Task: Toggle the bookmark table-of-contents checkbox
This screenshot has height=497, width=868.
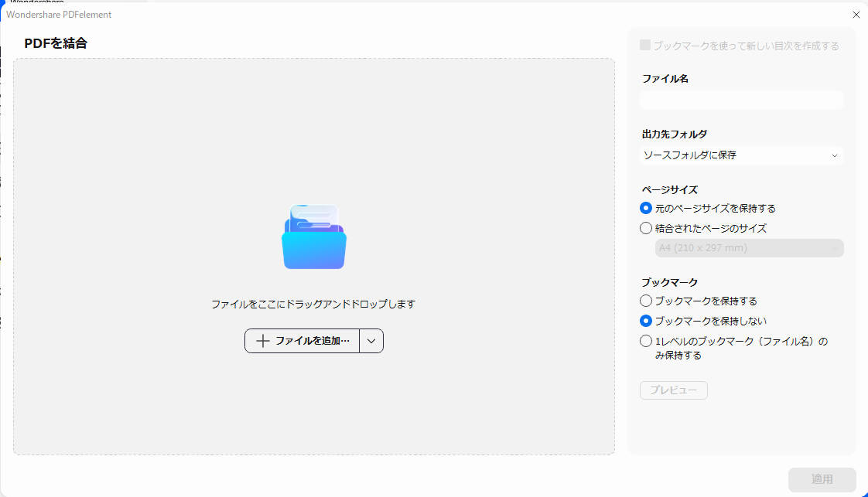Action: pyautogui.click(x=645, y=46)
